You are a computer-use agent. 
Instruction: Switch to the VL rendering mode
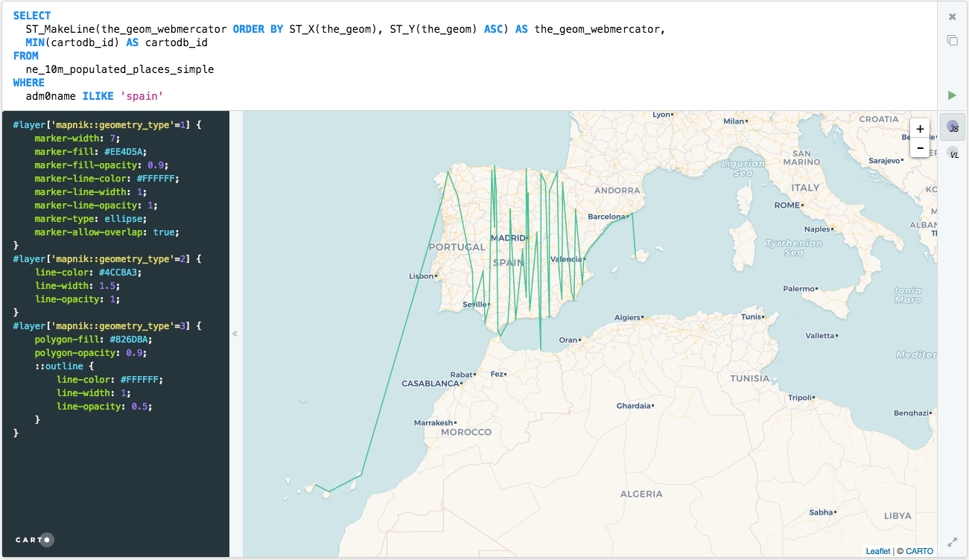point(953,153)
